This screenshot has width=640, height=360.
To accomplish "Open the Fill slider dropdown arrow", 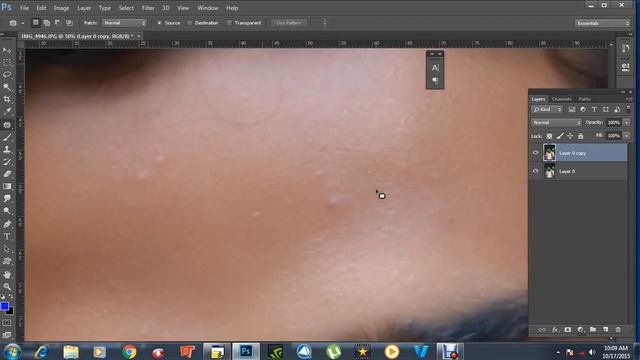I will click(627, 136).
